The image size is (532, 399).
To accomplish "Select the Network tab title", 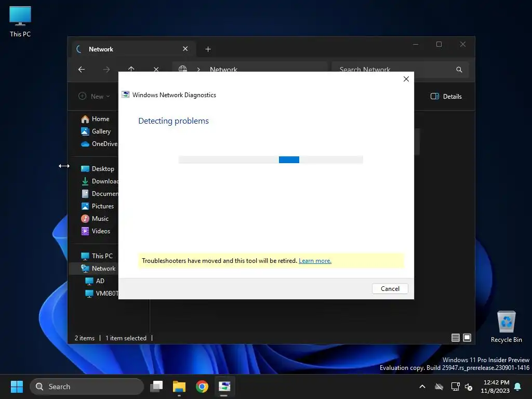I will point(101,49).
